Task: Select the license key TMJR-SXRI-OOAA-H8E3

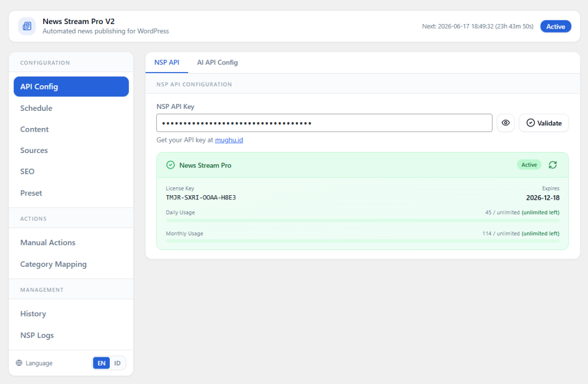Action: 201,198
